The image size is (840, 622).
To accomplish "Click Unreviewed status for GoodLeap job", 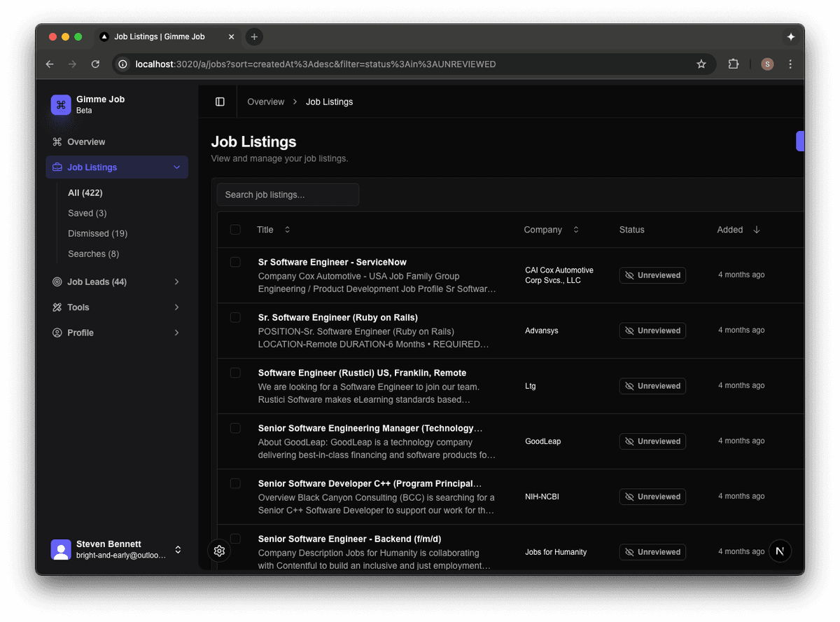I will [652, 441].
